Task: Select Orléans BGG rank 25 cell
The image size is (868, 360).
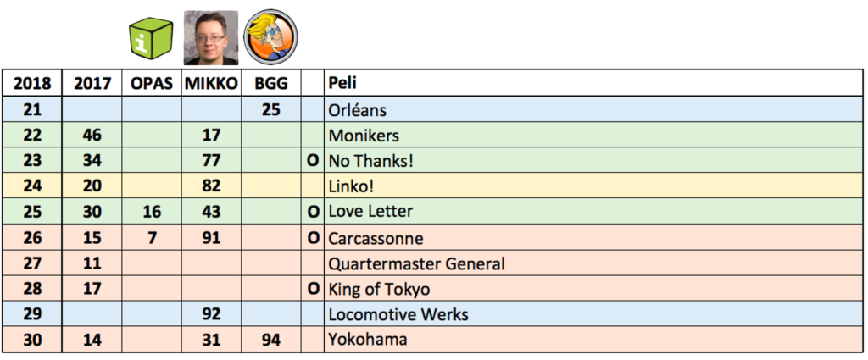Action: tap(270, 110)
